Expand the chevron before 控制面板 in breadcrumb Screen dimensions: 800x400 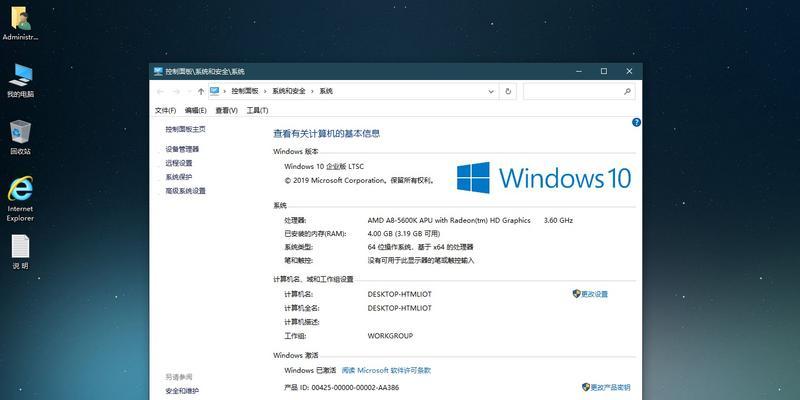pos(224,91)
